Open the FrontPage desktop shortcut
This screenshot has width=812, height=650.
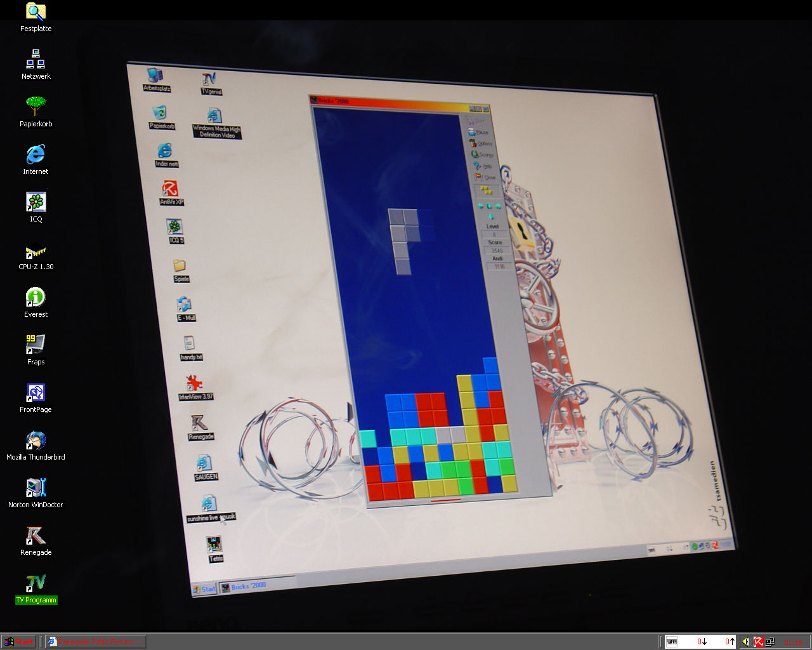[x=36, y=393]
